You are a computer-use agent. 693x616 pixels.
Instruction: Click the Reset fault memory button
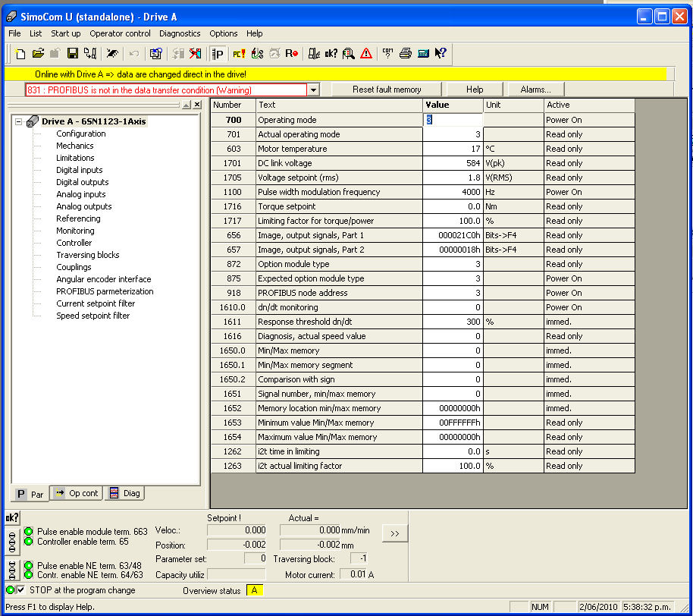point(387,90)
